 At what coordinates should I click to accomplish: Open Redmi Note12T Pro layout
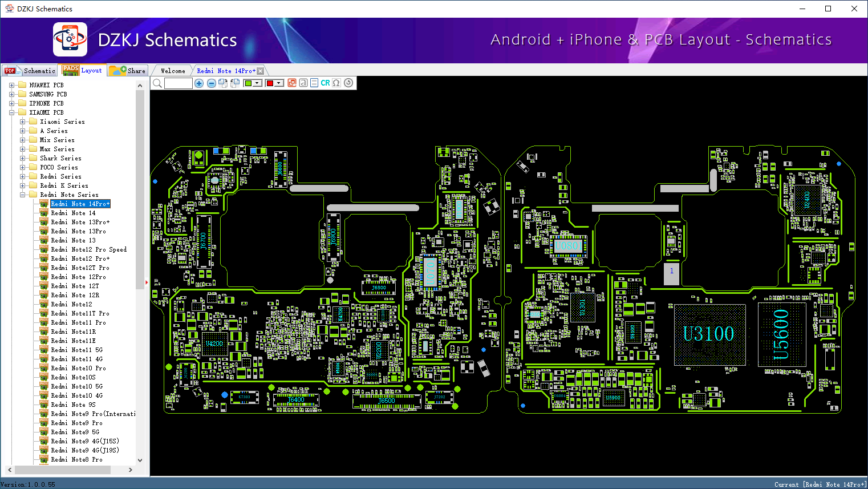tap(80, 268)
